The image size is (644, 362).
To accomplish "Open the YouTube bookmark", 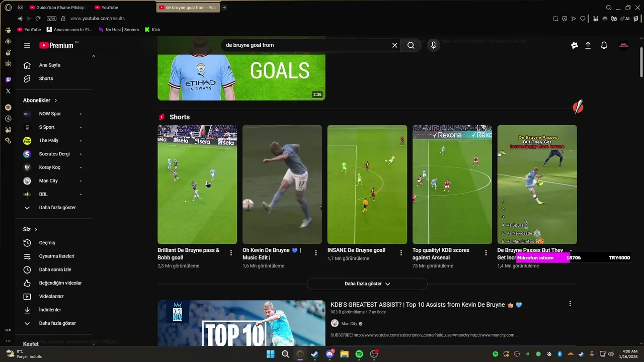I will (x=29, y=30).
